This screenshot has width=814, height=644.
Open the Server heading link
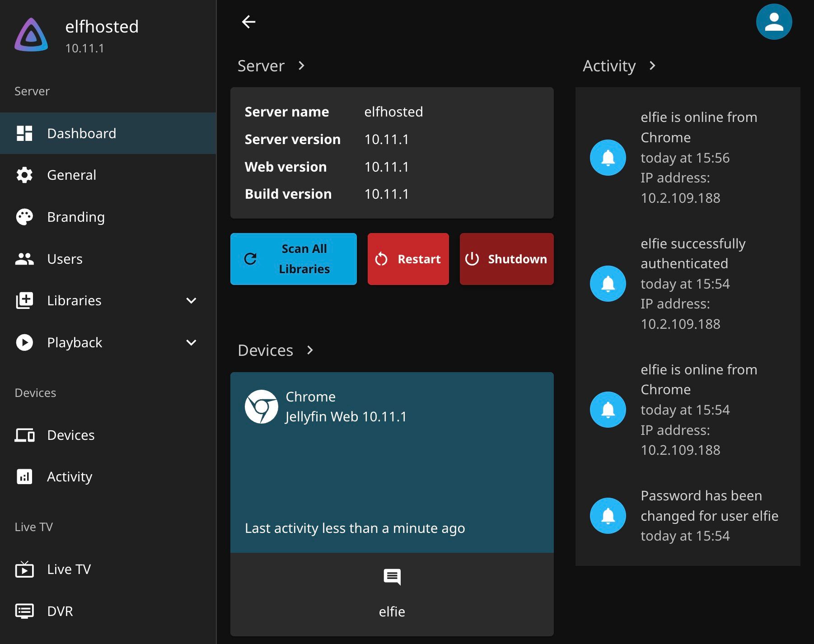click(261, 66)
